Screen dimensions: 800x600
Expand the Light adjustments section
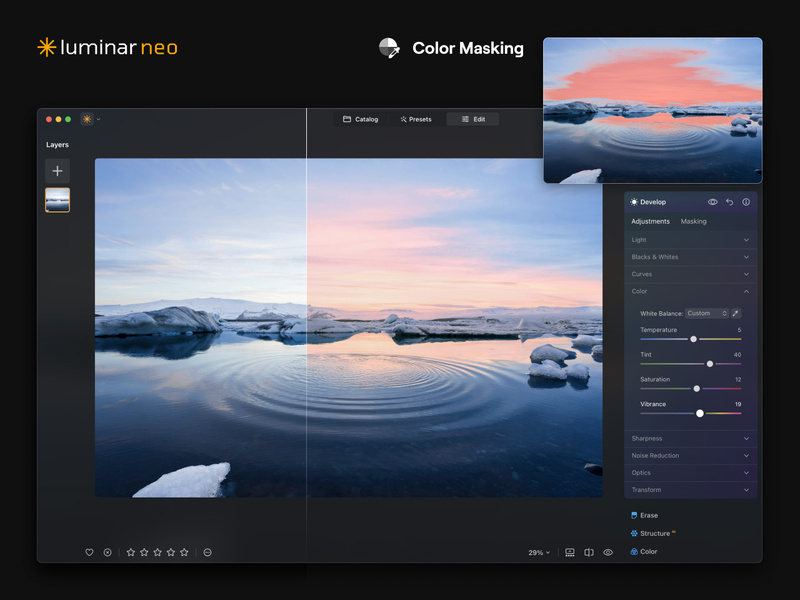[x=690, y=240]
